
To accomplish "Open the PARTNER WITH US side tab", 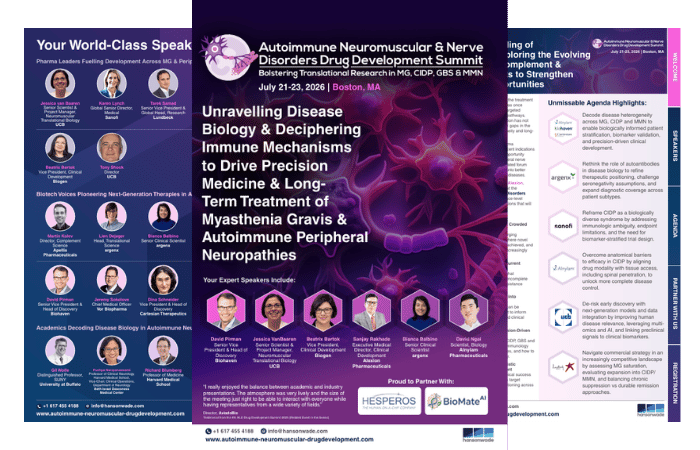I will [x=674, y=304].
